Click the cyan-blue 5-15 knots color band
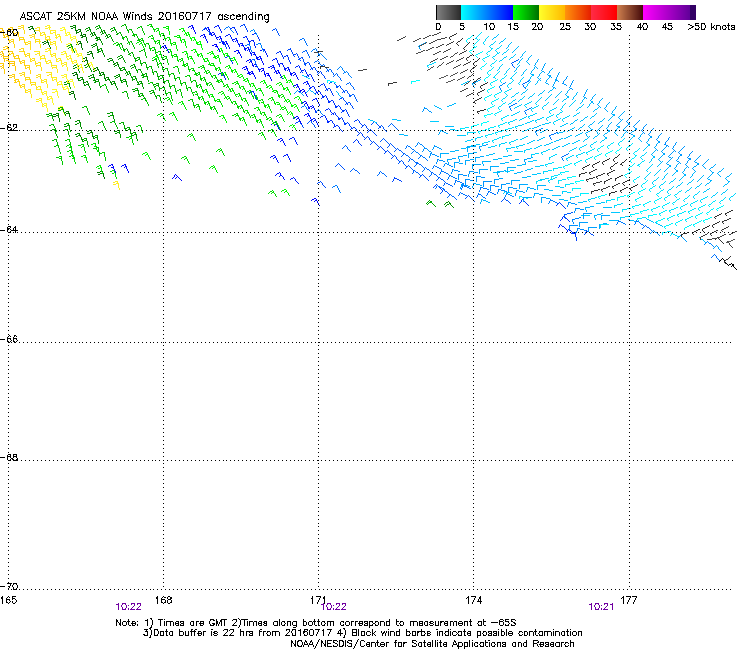Image resolution: width=740 pixels, height=650 pixels. [x=487, y=12]
